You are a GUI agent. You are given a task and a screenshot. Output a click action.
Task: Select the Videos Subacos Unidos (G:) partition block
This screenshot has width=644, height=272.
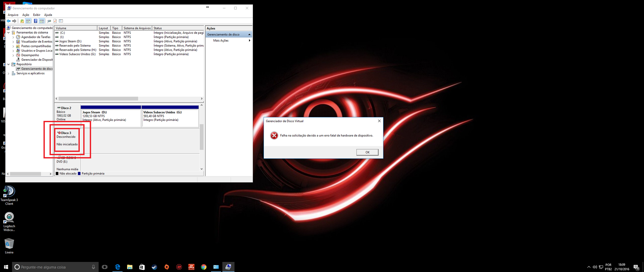[x=170, y=116]
